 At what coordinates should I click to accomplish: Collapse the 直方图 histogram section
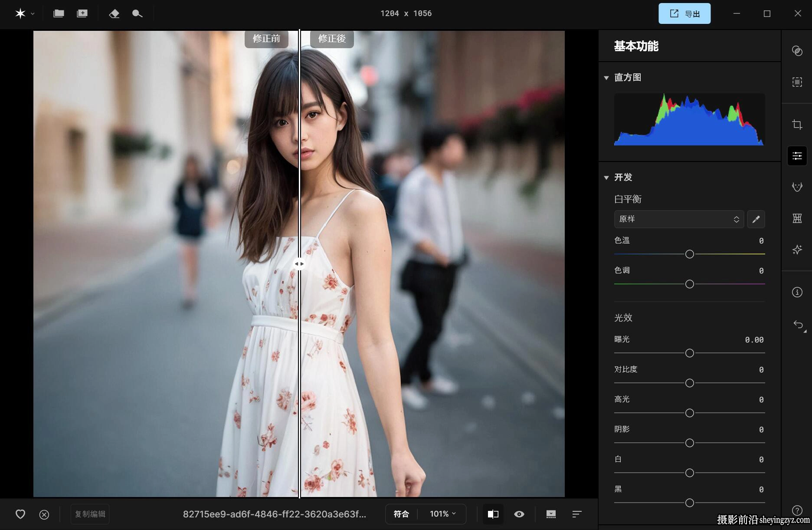pos(606,78)
